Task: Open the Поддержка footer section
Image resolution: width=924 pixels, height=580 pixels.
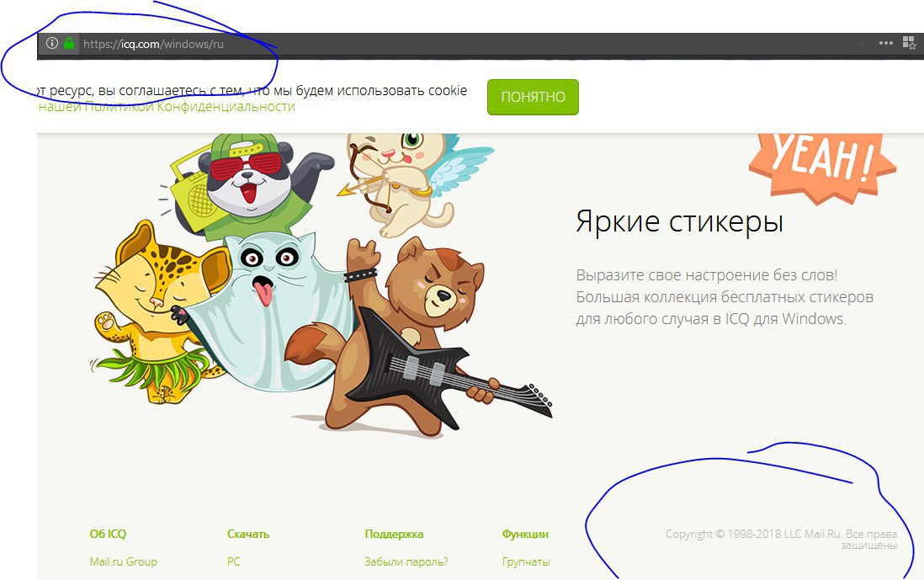Action: tap(394, 534)
